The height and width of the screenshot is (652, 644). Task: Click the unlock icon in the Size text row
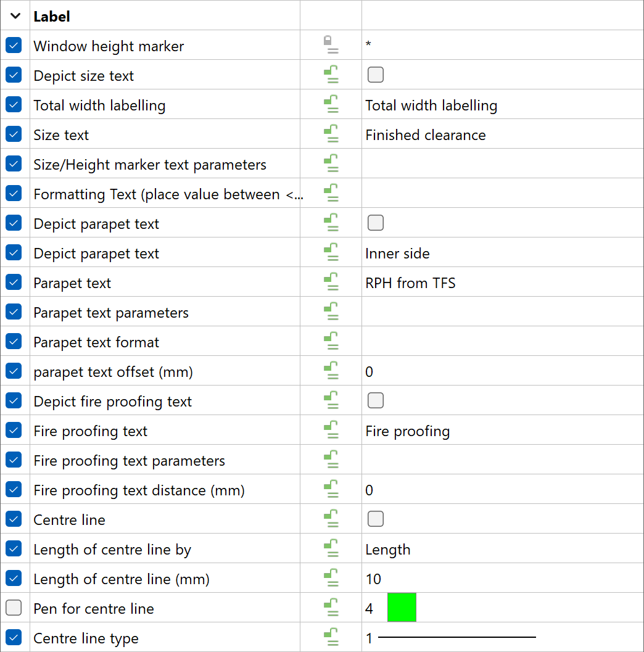(331, 134)
